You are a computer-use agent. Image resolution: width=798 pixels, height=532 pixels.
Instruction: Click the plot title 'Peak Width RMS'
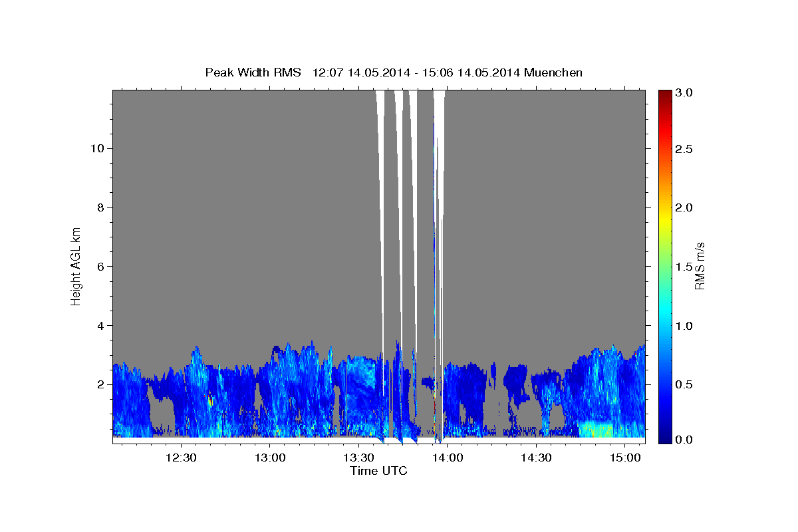253,72
